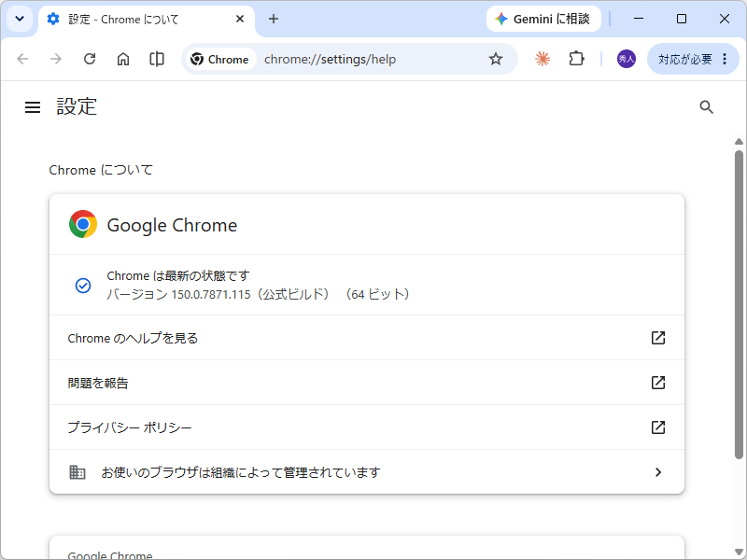Close the 設定 - Chrome について tab
Screen dimensions: 747x560
click(x=240, y=19)
